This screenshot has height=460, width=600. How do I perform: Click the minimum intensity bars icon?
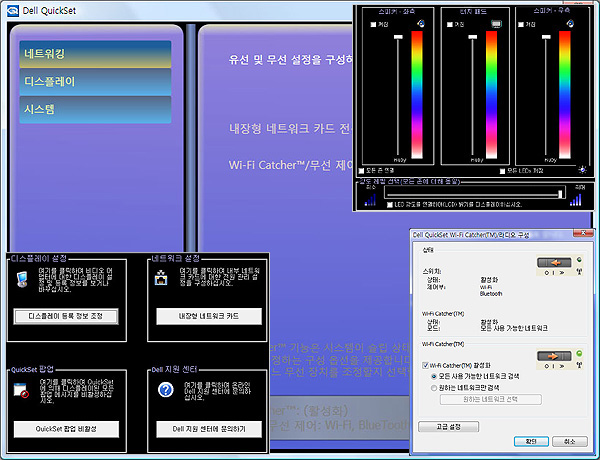[370, 200]
